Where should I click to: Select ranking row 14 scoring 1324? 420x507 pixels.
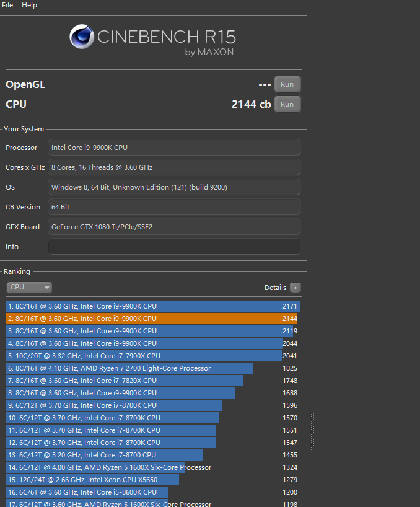153,467
